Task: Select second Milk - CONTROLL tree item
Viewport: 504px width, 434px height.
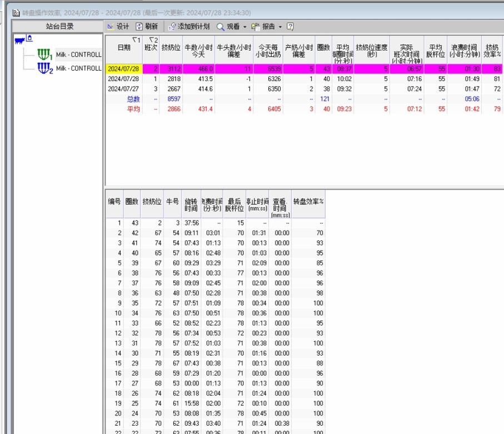Action: coord(78,68)
